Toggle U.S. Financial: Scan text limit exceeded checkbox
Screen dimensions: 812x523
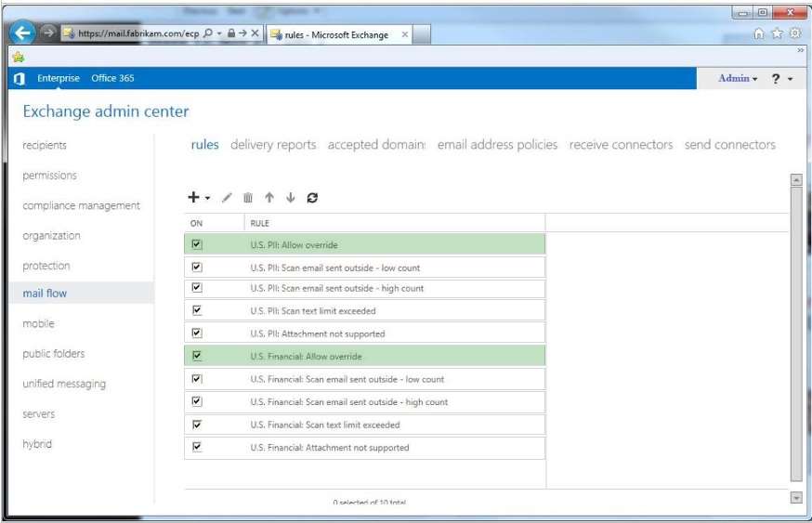coord(197,425)
